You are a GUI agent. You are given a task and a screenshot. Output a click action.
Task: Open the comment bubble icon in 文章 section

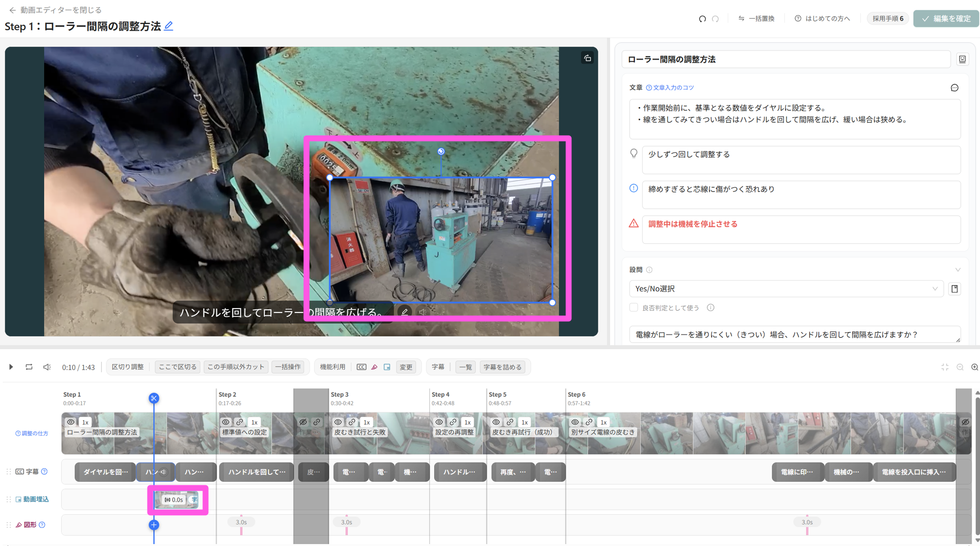click(x=955, y=88)
